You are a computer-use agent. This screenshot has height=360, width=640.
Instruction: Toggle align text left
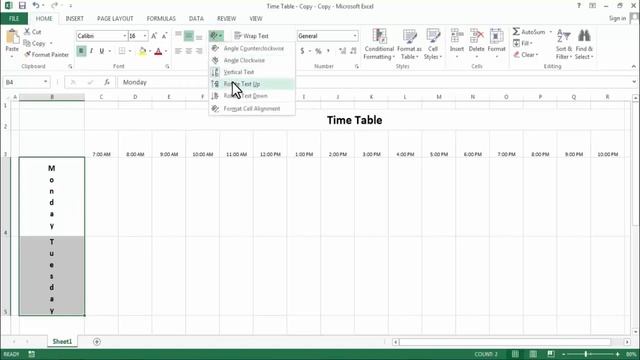pyautogui.click(x=178, y=51)
